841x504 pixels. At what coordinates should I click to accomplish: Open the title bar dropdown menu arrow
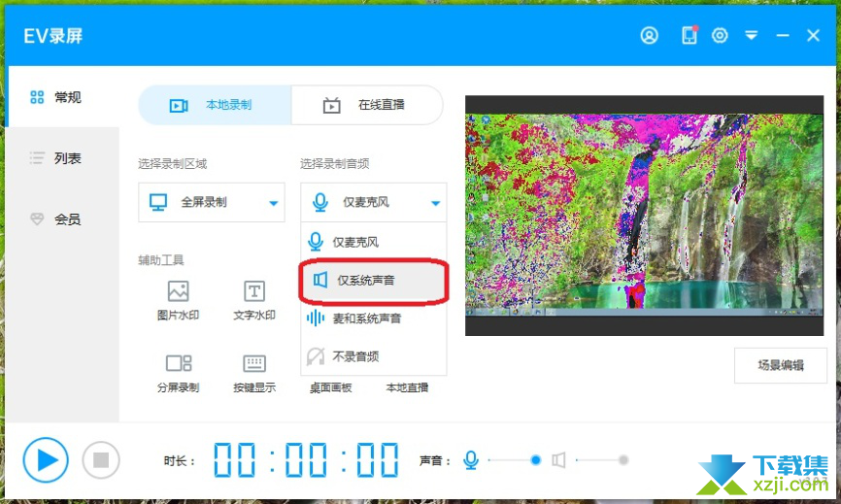point(751,35)
